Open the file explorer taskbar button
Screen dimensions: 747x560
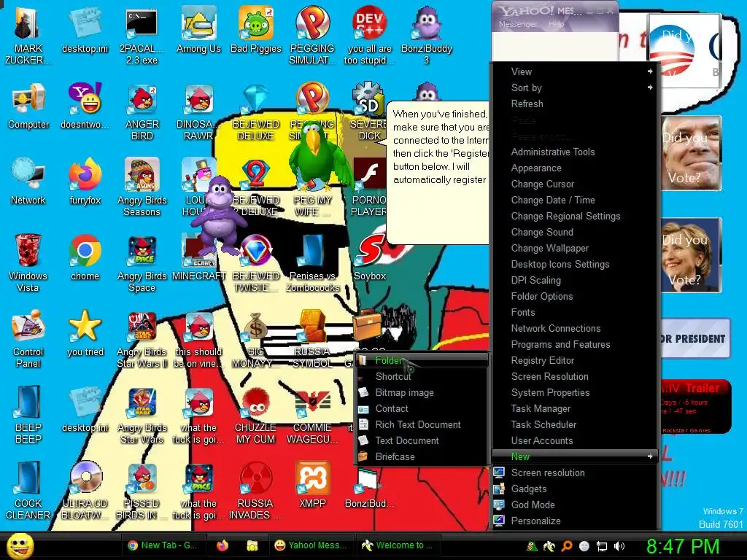252,545
